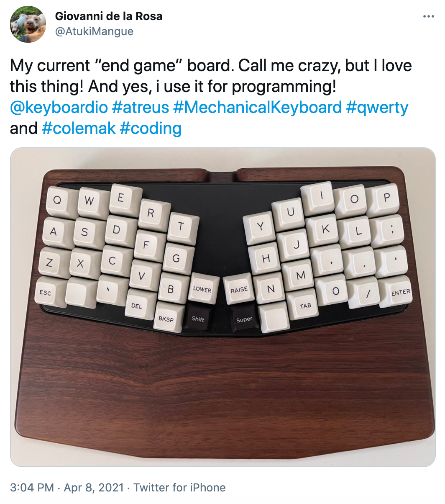The image size is (445, 504).
Task: Click the LOWER keycap in the photo
Action: click(x=202, y=289)
